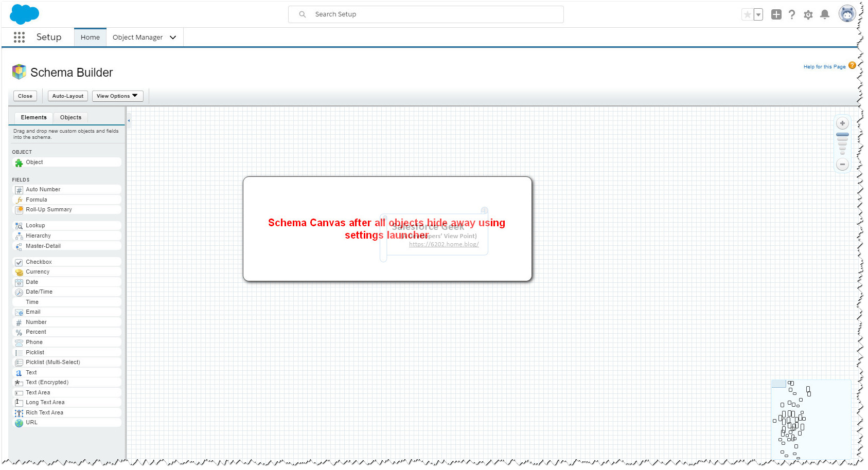Viewport: 868px width, 470px height.
Task: Open the View Options dropdown
Action: pos(117,96)
